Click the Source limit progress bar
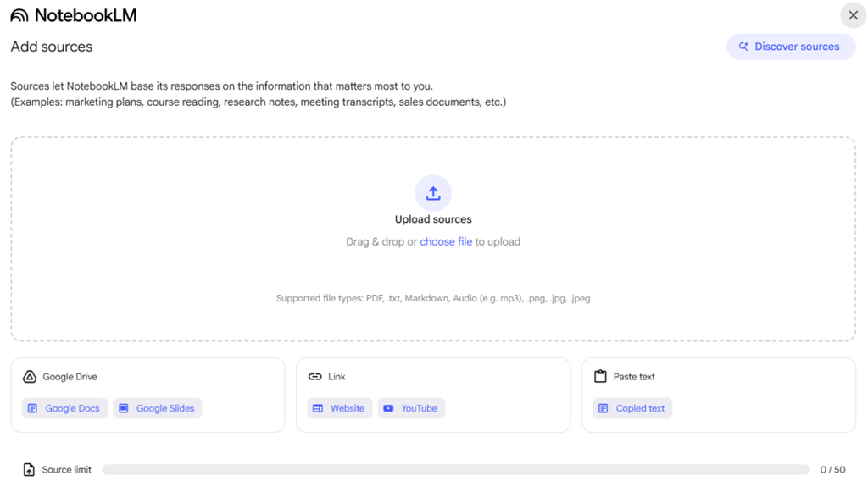The height and width of the screenshot is (492, 868). coord(455,470)
